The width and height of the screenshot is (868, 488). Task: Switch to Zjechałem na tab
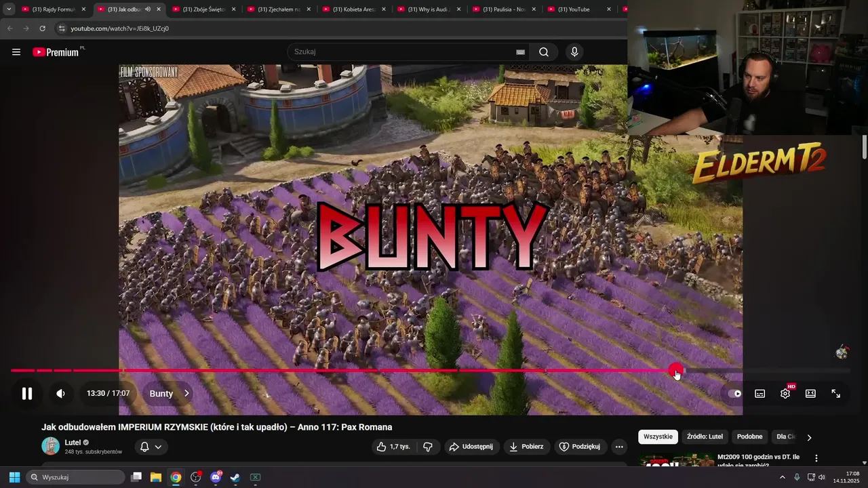(279, 9)
